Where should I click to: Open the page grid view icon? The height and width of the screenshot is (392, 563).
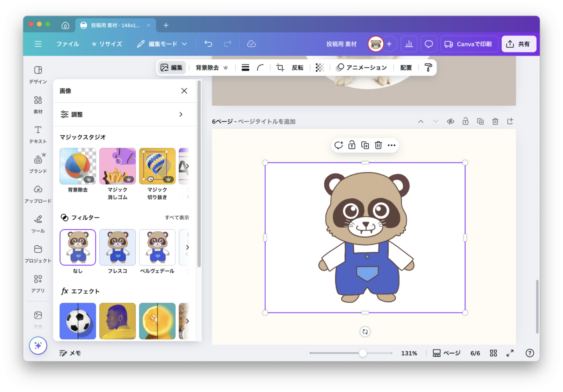[493, 353]
